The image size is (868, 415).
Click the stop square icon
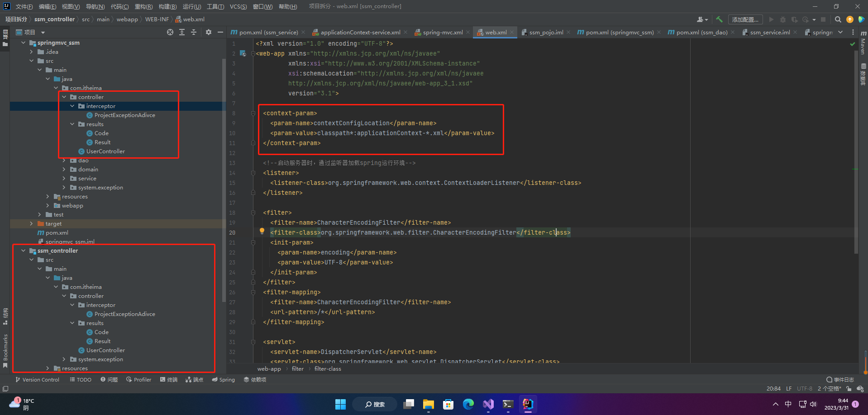(x=823, y=19)
